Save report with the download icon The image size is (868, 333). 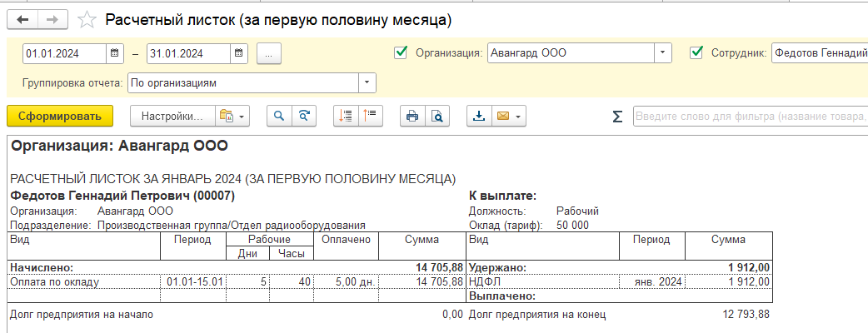coord(479,117)
